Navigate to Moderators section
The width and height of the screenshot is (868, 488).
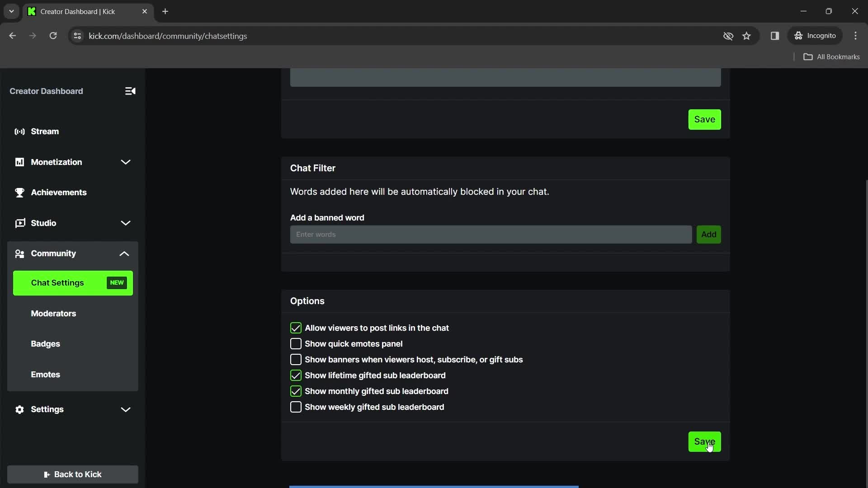click(x=54, y=313)
